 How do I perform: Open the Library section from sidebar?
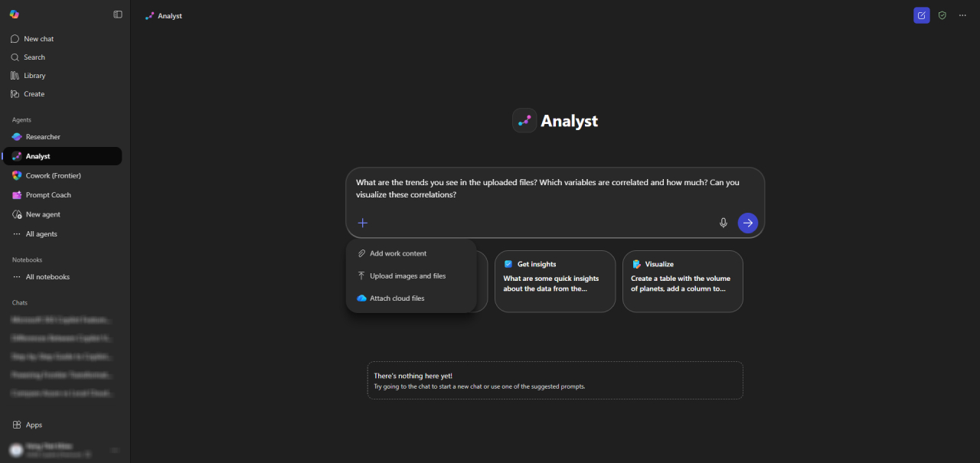tap(34, 75)
